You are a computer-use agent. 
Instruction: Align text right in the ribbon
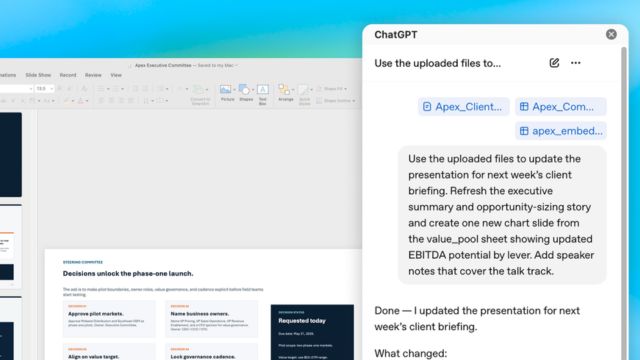[x=121, y=100]
